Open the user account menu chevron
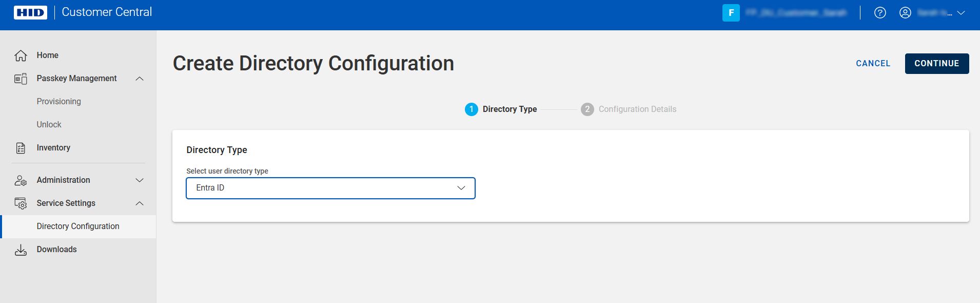 (961, 13)
